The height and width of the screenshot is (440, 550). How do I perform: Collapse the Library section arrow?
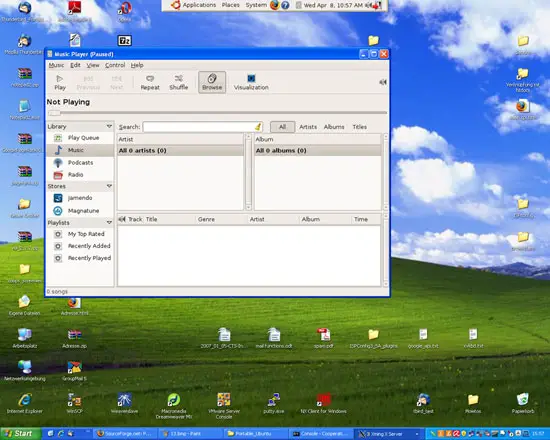109,126
